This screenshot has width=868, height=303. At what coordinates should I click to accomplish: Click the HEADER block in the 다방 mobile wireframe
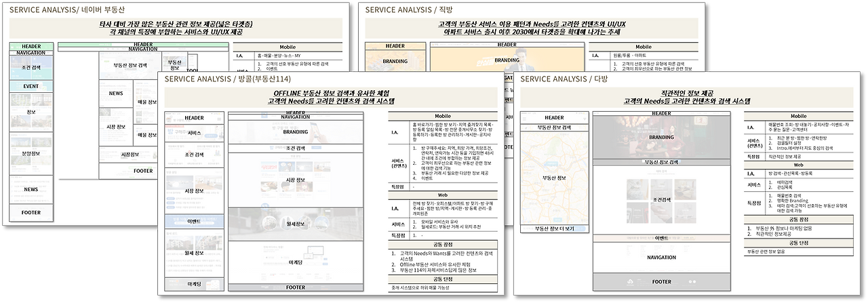coord(554,118)
